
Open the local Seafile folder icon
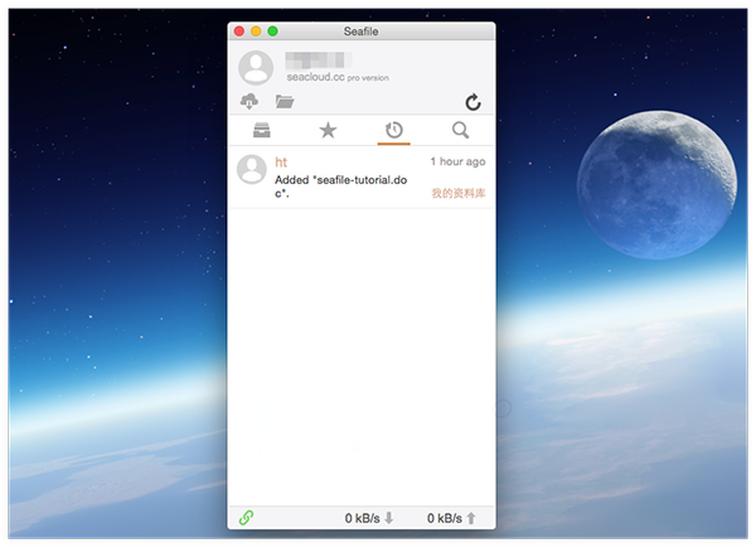[285, 101]
